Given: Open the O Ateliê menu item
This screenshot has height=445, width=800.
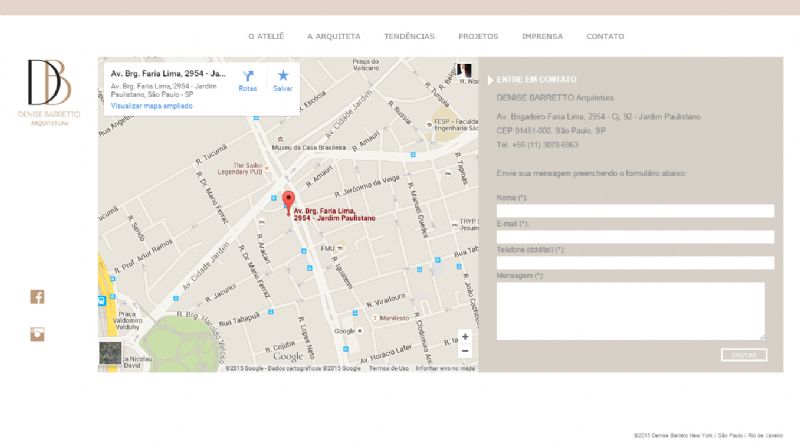Looking at the screenshot, I should coord(266,36).
